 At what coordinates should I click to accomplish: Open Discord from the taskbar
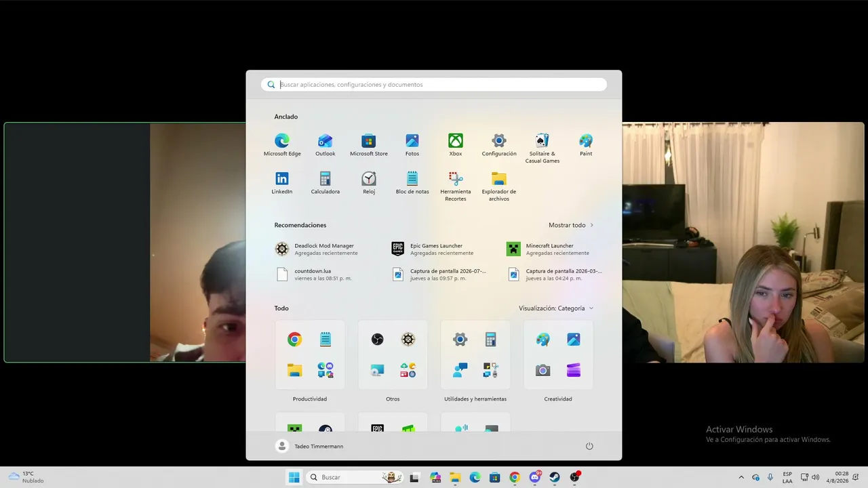[535, 477]
